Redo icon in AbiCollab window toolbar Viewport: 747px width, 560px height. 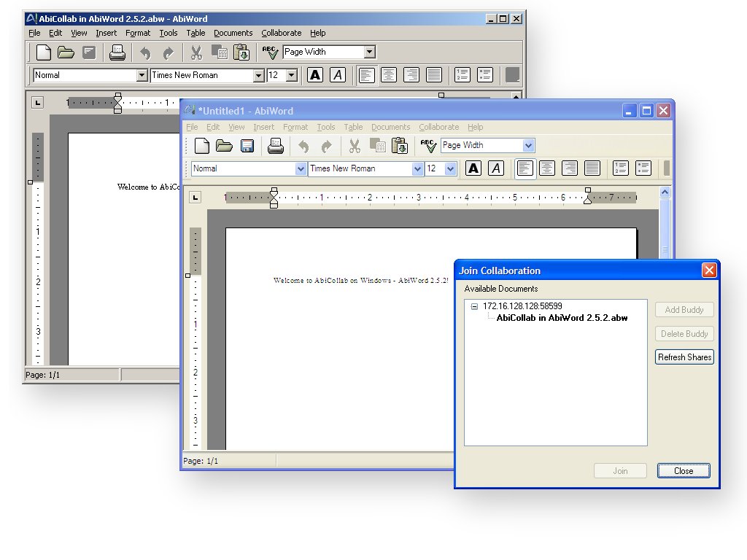click(x=169, y=52)
